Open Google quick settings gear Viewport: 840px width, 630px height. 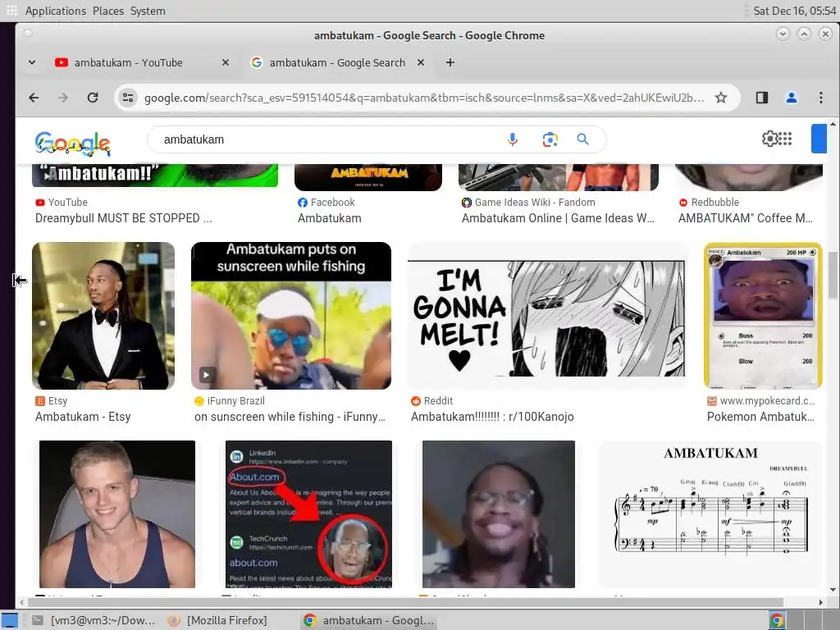(x=769, y=139)
